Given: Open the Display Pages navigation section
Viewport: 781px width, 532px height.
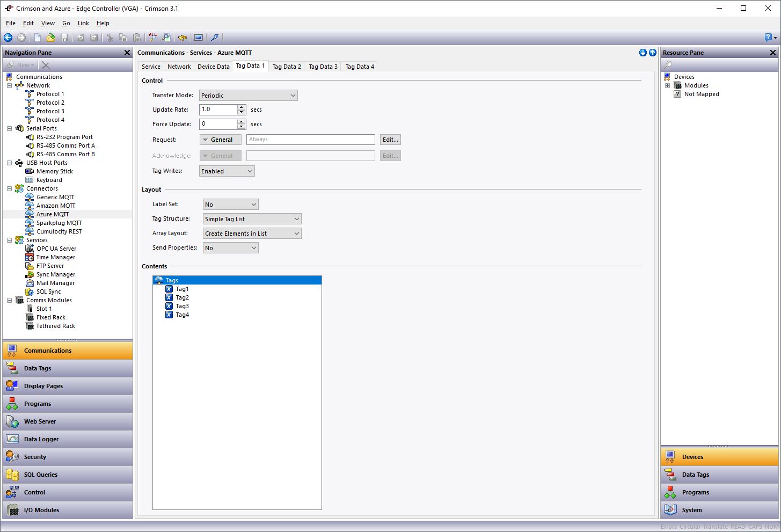Looking at the screenshot, I should (x=68, y=386).
